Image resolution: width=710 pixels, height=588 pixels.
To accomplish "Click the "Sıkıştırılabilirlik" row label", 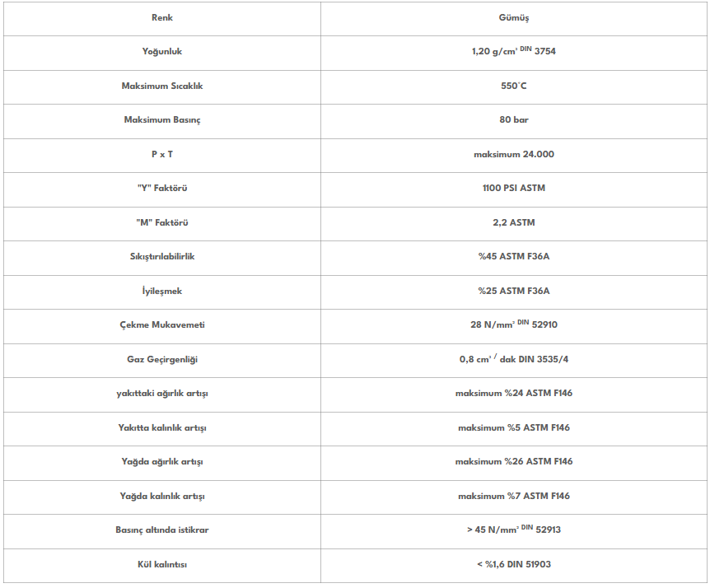I will [x=162, y=256].
